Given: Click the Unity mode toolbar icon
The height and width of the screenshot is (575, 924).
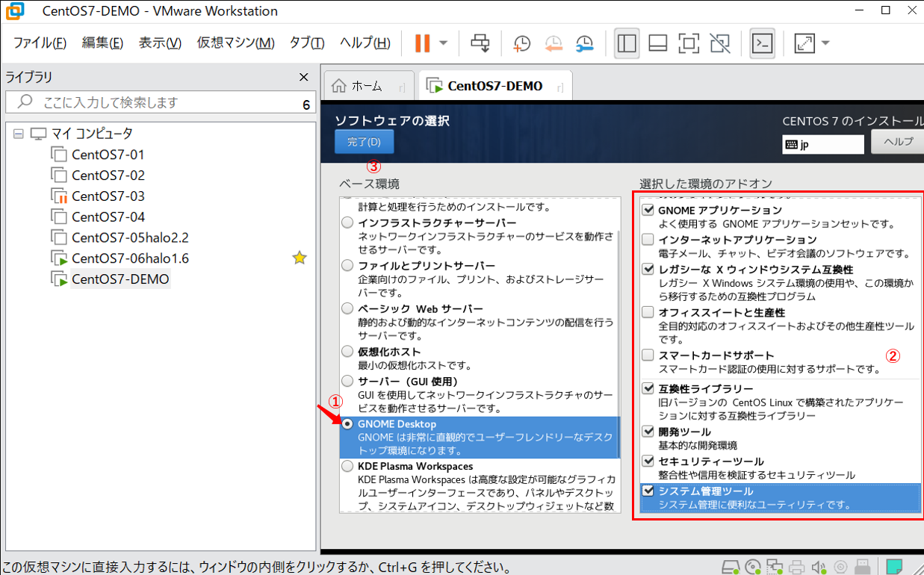Looking at the screenshot, I should [x=720, y=43].
